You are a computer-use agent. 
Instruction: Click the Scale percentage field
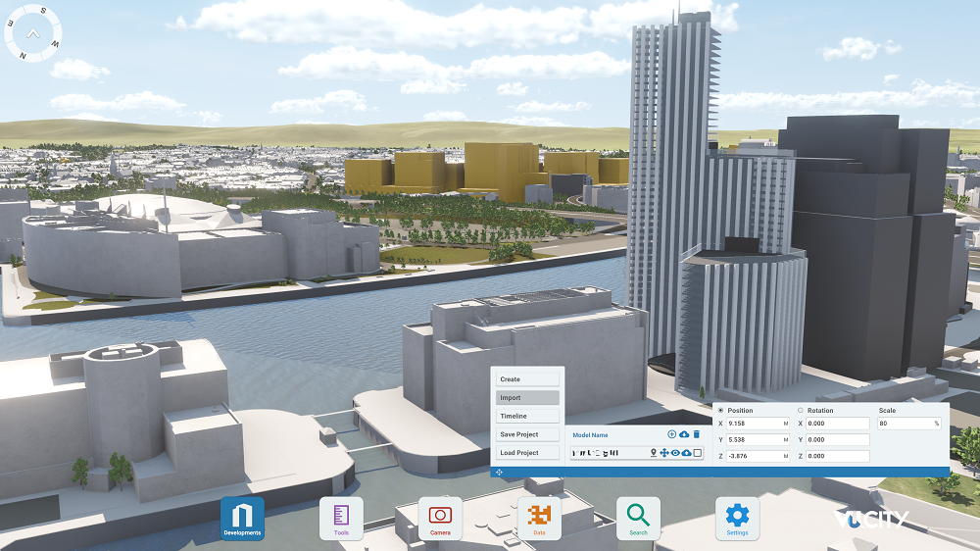pos(909,424)
